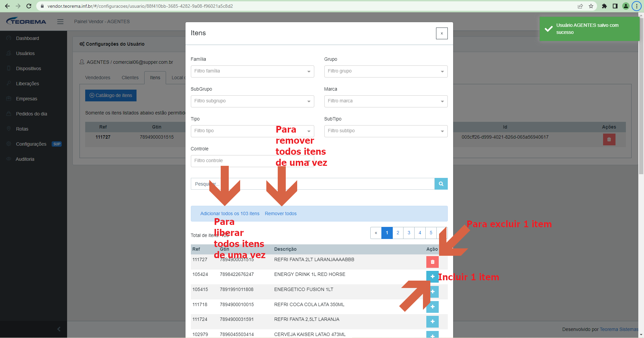Open the Filtro marca dropdown
The image size is (644, 338).
point(386,101)
